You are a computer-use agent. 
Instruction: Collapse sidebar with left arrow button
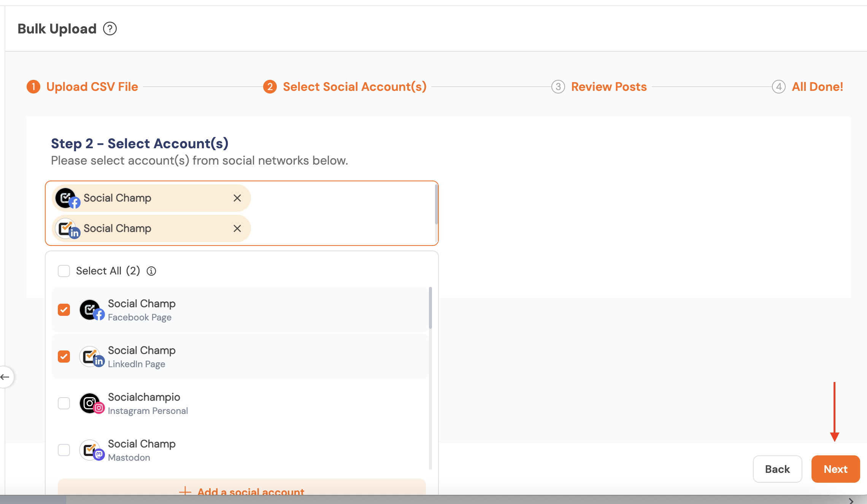coord(5,377)
